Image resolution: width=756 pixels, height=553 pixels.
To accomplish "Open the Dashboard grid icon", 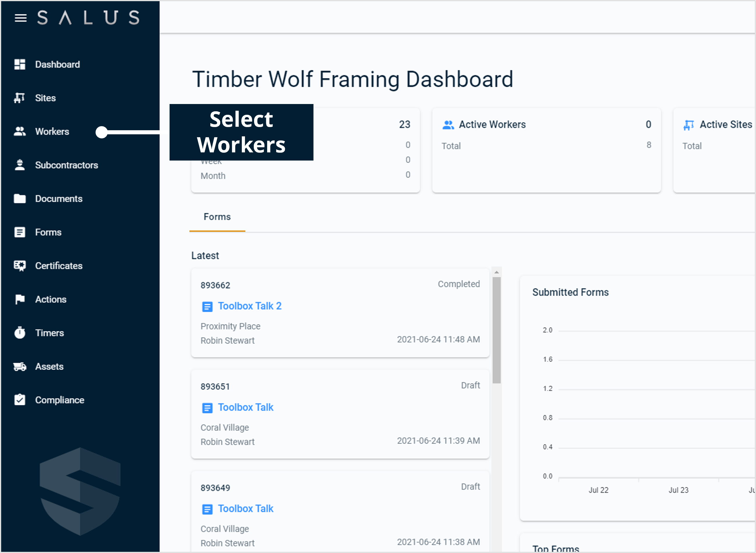I will (20, 64).
